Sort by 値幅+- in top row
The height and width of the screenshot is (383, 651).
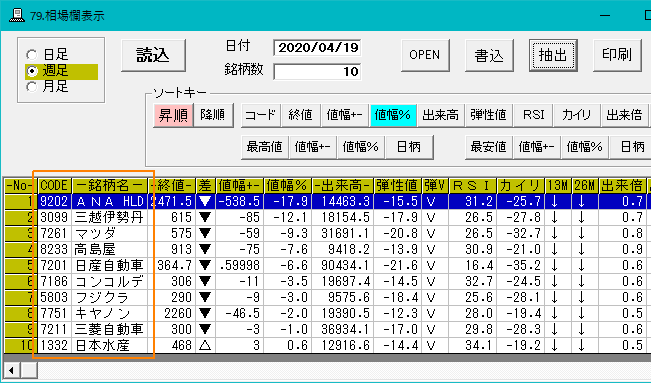pos(345,115)
